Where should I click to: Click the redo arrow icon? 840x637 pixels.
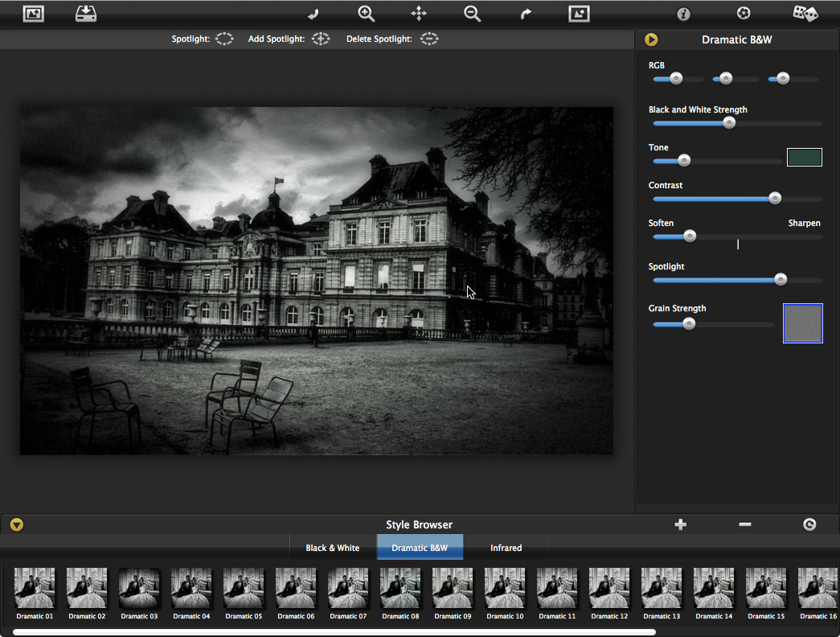click(x=526, y=14)
